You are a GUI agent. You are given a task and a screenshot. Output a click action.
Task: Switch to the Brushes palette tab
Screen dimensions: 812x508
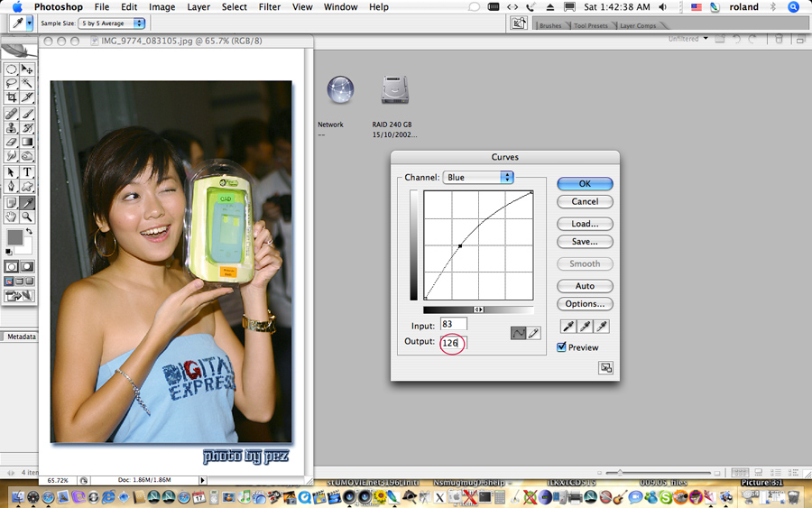[550, 25]
